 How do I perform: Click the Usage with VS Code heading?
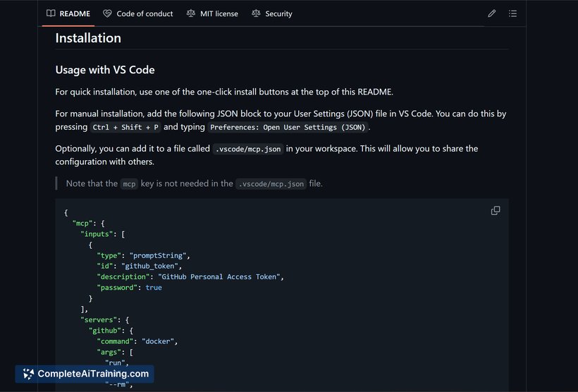point(105,70)
